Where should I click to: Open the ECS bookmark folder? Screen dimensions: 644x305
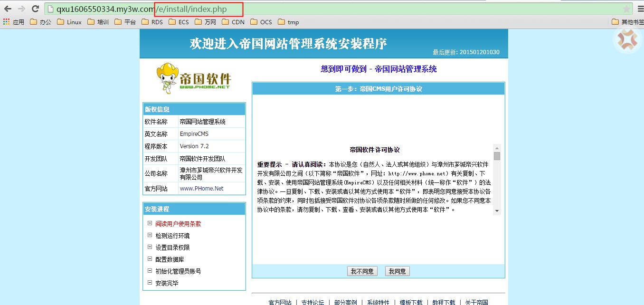coord(179,22)
